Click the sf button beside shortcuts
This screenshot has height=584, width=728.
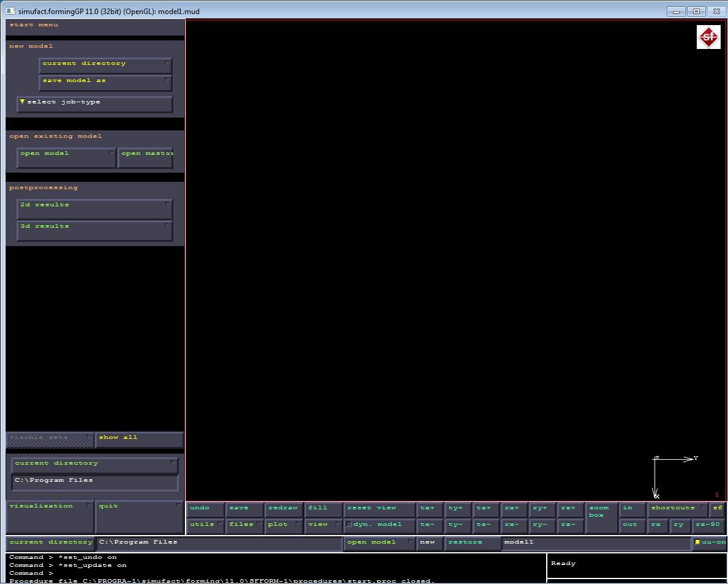coord(717,508)
